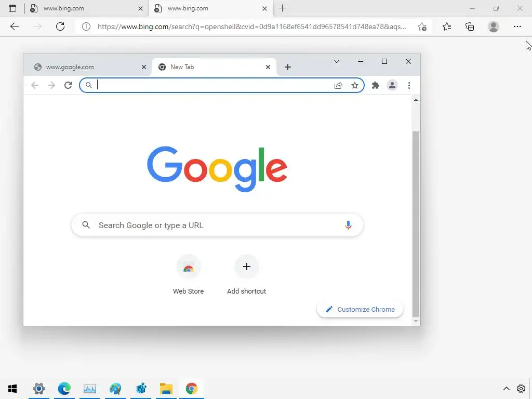
Task: Close the www.google.com Chrome tab
Action: point(144,67)
